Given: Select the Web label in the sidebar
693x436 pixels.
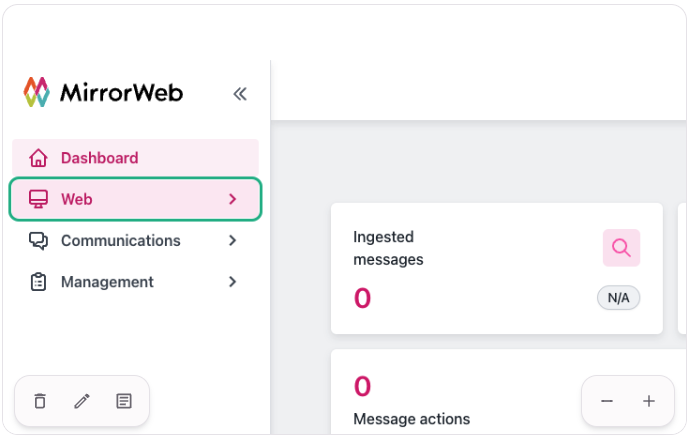Looking at the screenshot, I should 77,199.
